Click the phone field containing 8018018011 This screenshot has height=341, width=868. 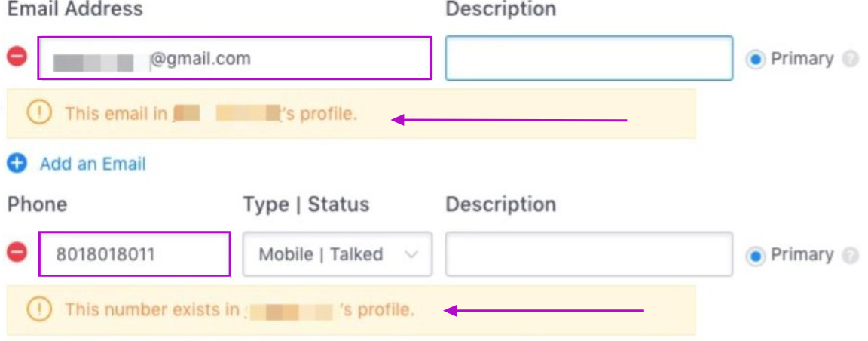(x=134, y=254)
